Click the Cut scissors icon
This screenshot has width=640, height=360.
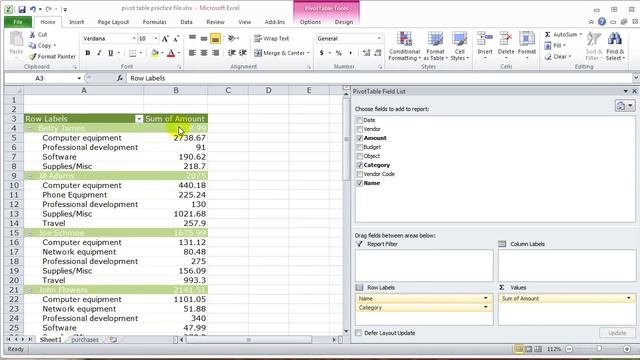32,35
